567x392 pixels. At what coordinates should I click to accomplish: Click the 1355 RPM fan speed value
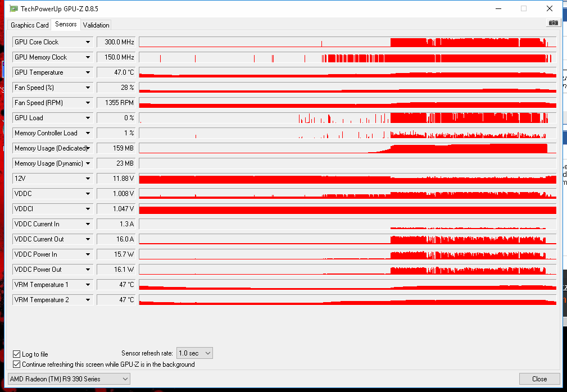pos(116,103)
